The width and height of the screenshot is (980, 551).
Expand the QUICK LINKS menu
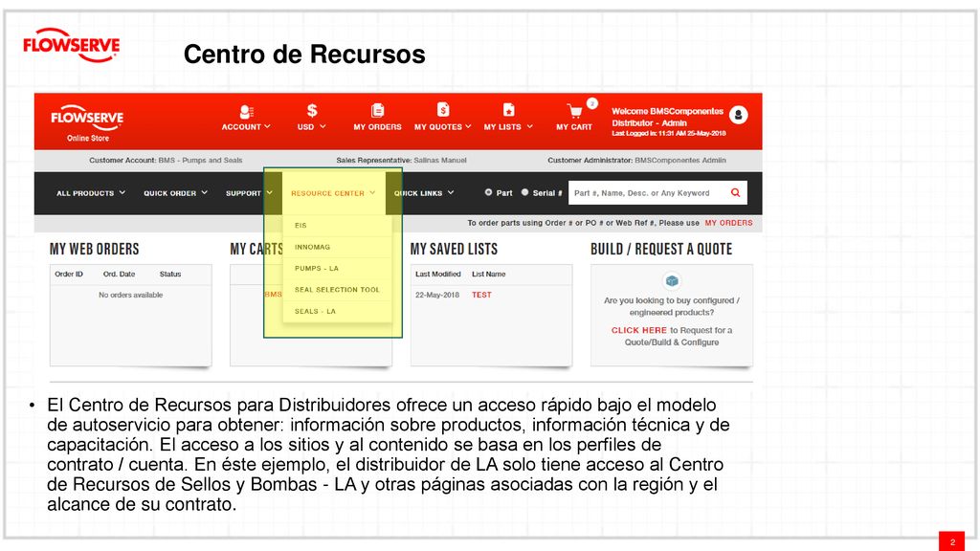[x=424, y=193]
